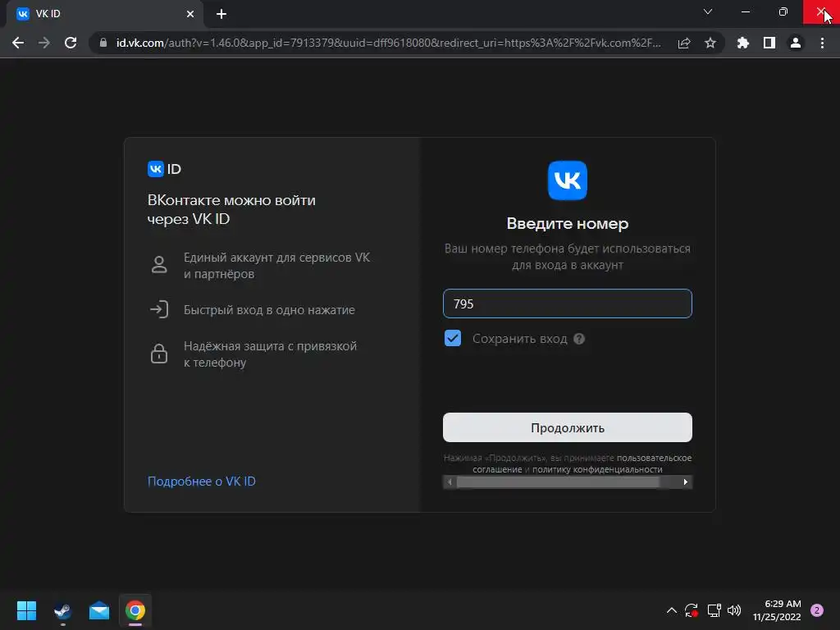The height and width of the screenshot is (630, 840).
Task: Click the horizontal scrollbar right arrow
Action: 685,482
